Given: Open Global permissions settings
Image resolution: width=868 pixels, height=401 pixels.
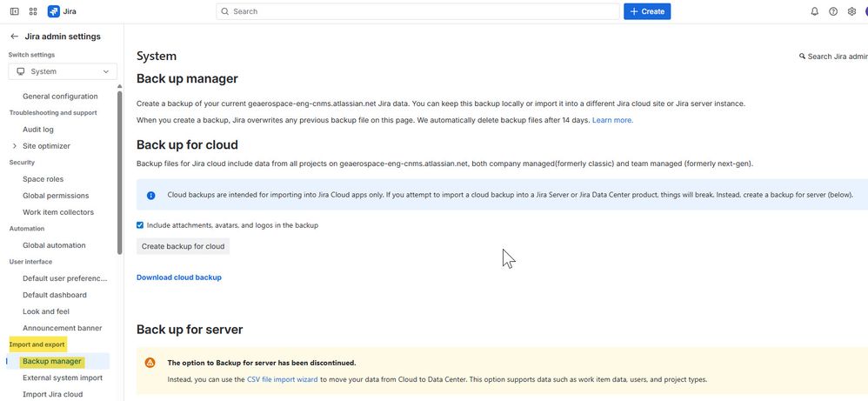Looking at the screenshot, I should pos(56,196).
